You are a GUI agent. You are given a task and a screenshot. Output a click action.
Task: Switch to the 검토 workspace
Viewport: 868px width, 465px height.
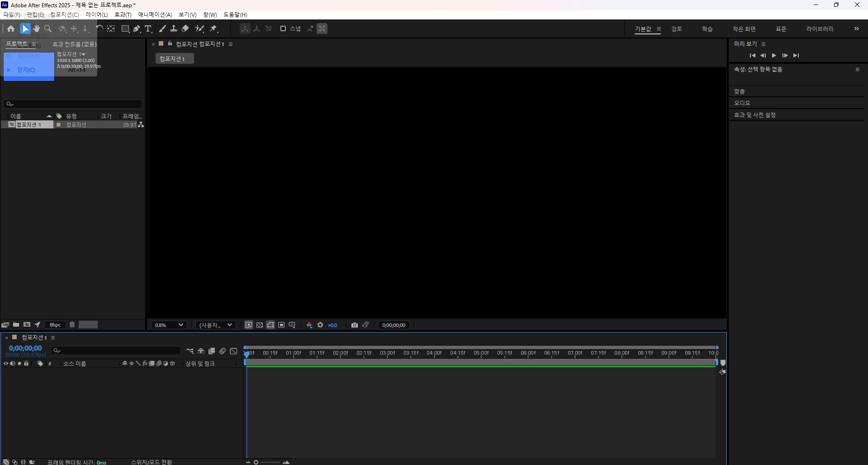[677, 29]
